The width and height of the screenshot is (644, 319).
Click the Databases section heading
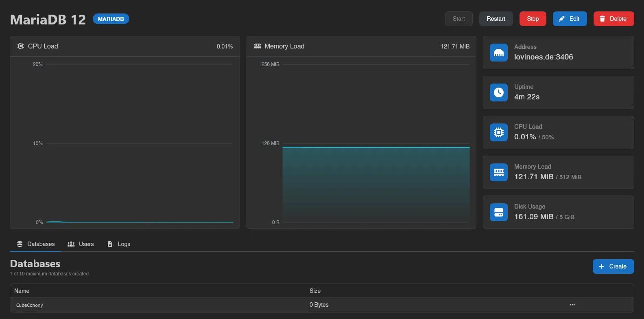point(35,264)
